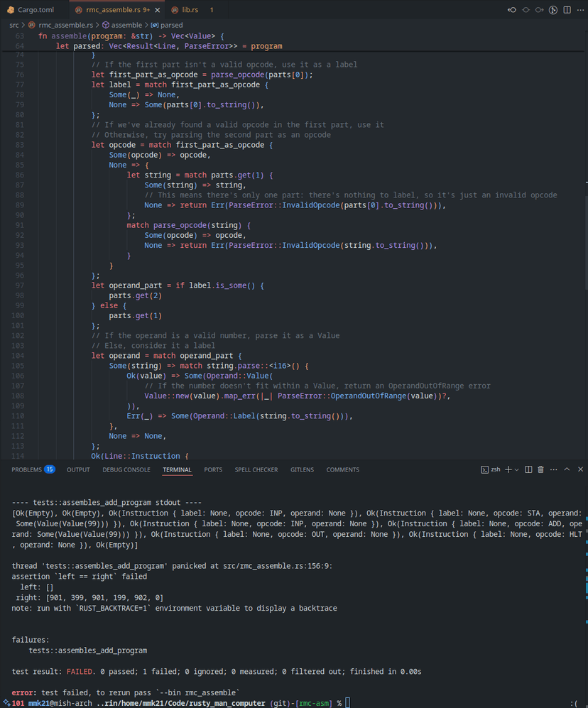
Task: Expand the 'assemble' breadcrumb symbol
Action: (126, 25)
